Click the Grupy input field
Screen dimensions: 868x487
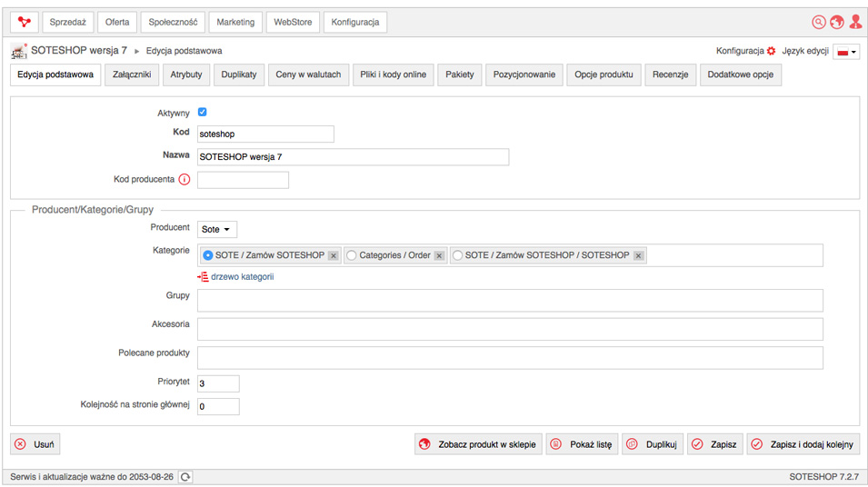point(510,301)
